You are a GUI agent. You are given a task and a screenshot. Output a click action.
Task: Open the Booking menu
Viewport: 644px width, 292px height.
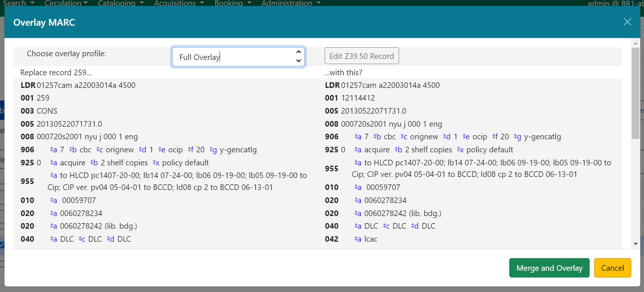pyautogui.click(x=233, y=3)
